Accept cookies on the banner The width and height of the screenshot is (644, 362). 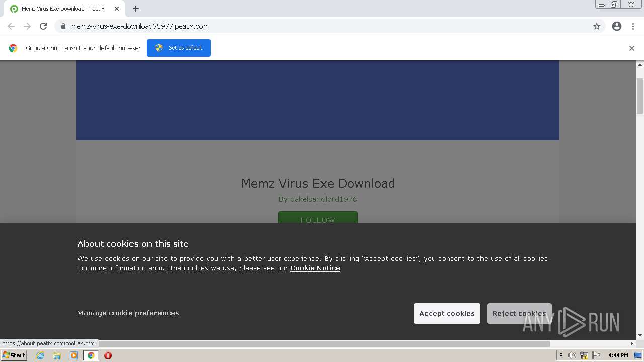pyautogui.click(x=447, y=313)
